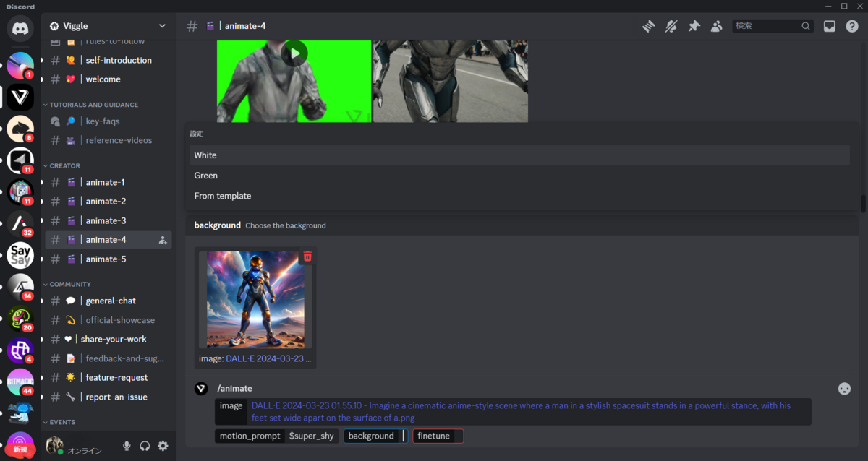Open the feature-request channel
The image size is (868, 461).
(109, 377)
